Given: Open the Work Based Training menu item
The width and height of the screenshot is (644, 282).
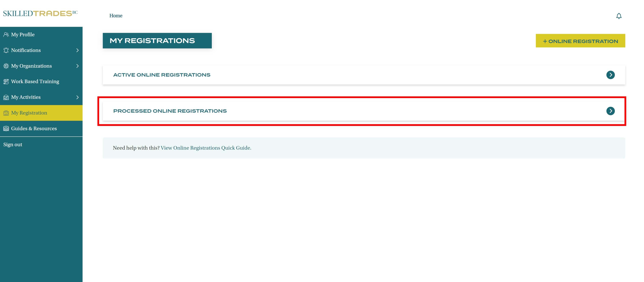Looking at the screenshot, I should (x=35, y=82).
